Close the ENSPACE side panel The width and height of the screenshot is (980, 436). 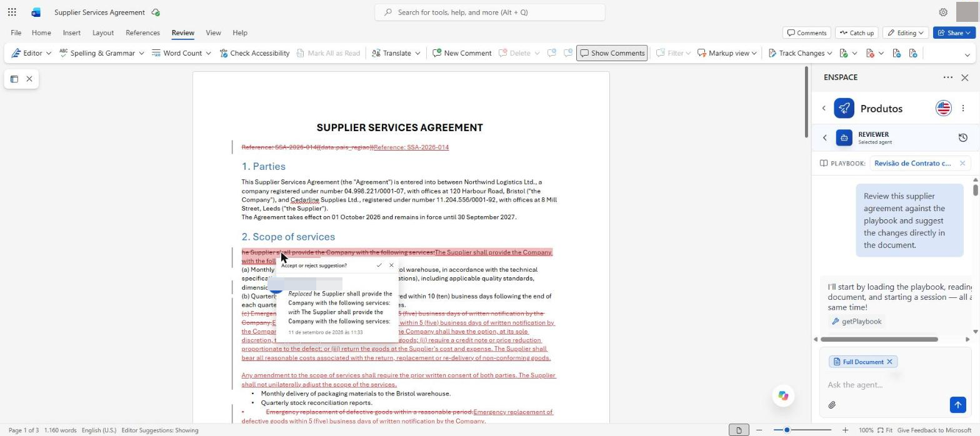pos(965,77)
